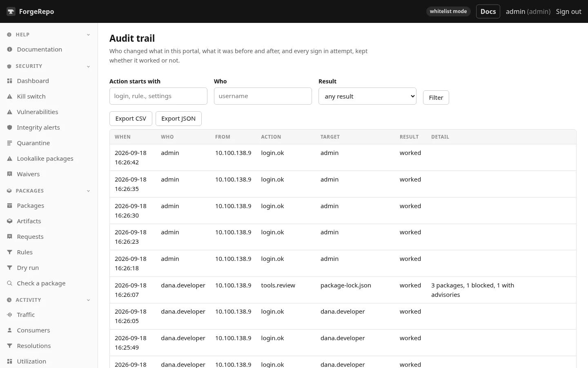Click the whitelist mode badge
This screenshot has width=588, height=368.
pos(448,11)
